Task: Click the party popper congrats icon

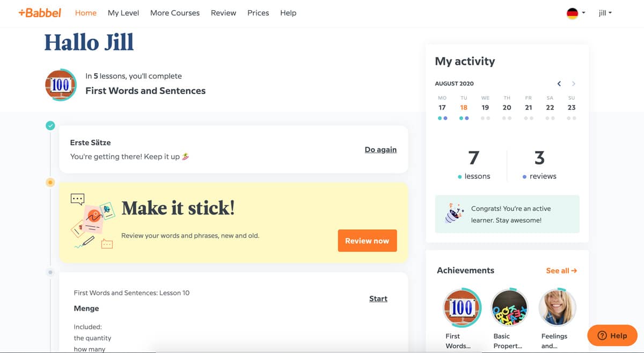Action: pos(454,213)
